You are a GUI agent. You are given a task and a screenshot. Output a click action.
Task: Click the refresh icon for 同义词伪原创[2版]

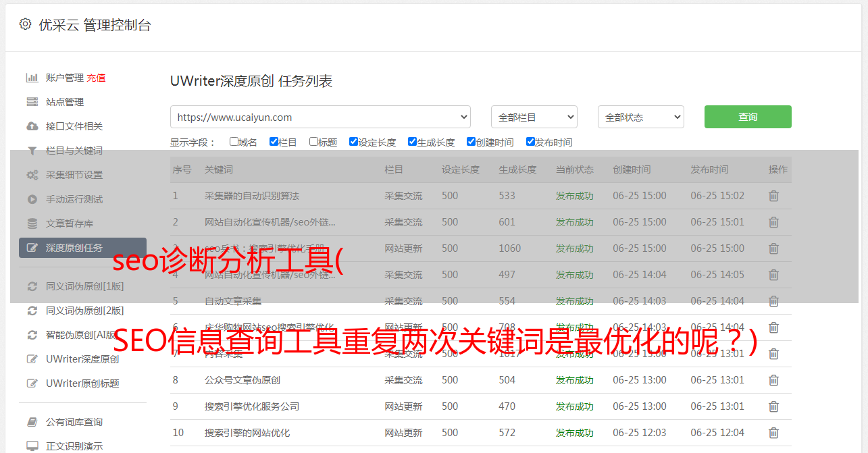tap(32, 311)
